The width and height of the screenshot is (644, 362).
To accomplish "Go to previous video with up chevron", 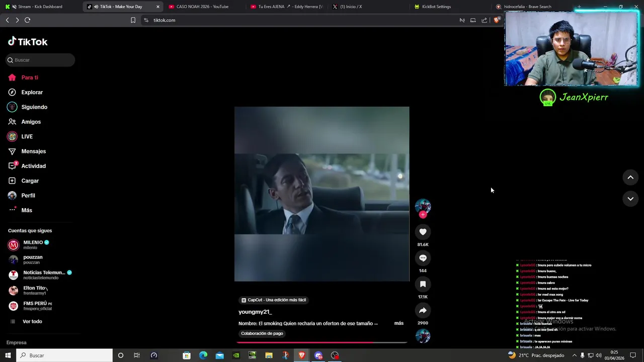I will pos(630,177).
